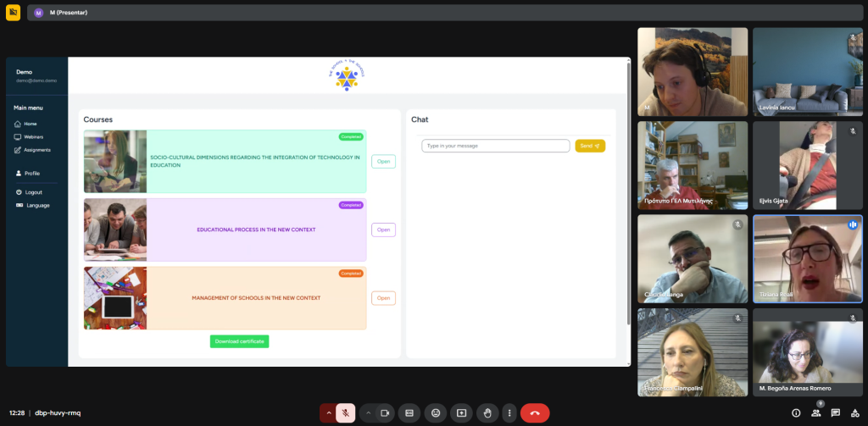Unmute the microphone
Image resolution: width=868 pixels, height=426 pixels.
[x=346, y=413]
